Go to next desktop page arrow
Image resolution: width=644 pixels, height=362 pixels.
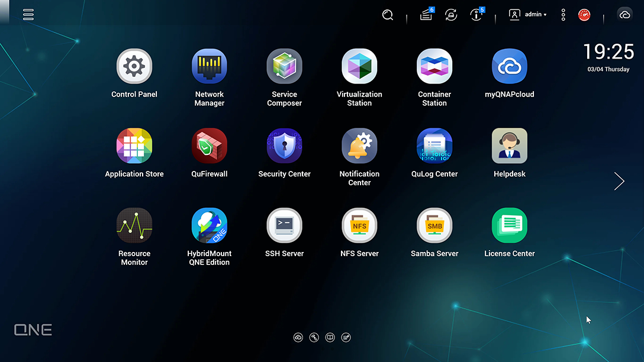pyautogui.click(x=619, y=181)
